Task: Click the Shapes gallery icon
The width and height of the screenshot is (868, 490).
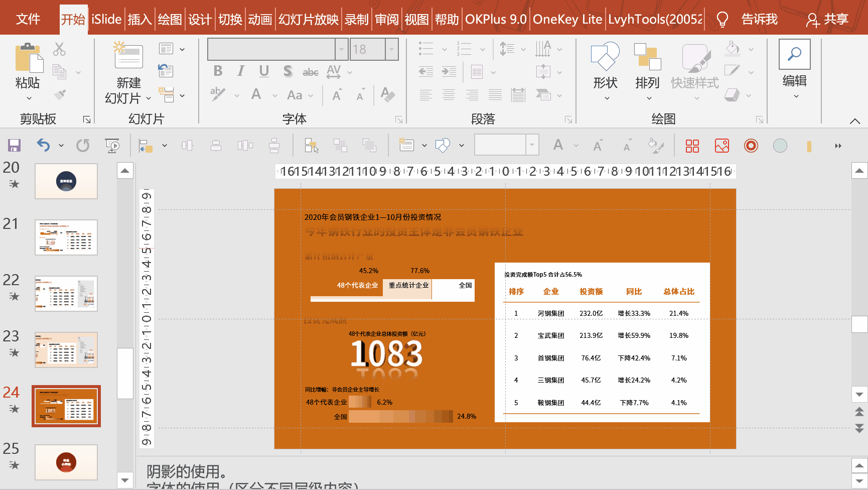Action: tap(605, 56)
